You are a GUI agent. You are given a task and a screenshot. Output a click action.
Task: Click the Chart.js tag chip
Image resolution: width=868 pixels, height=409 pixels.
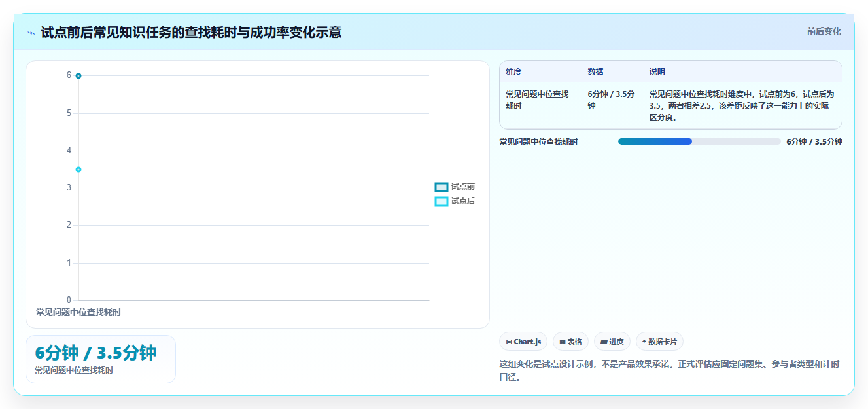point(523,342)
